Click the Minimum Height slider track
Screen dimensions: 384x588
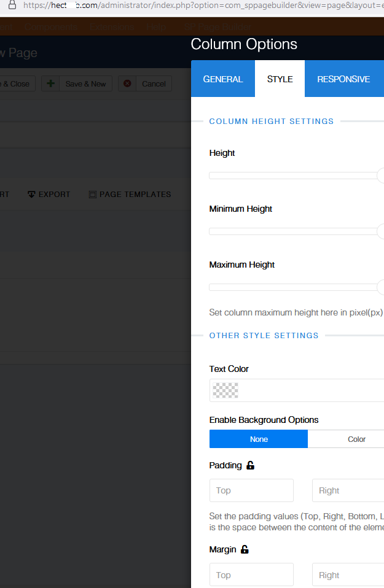[x=292, y=231]
